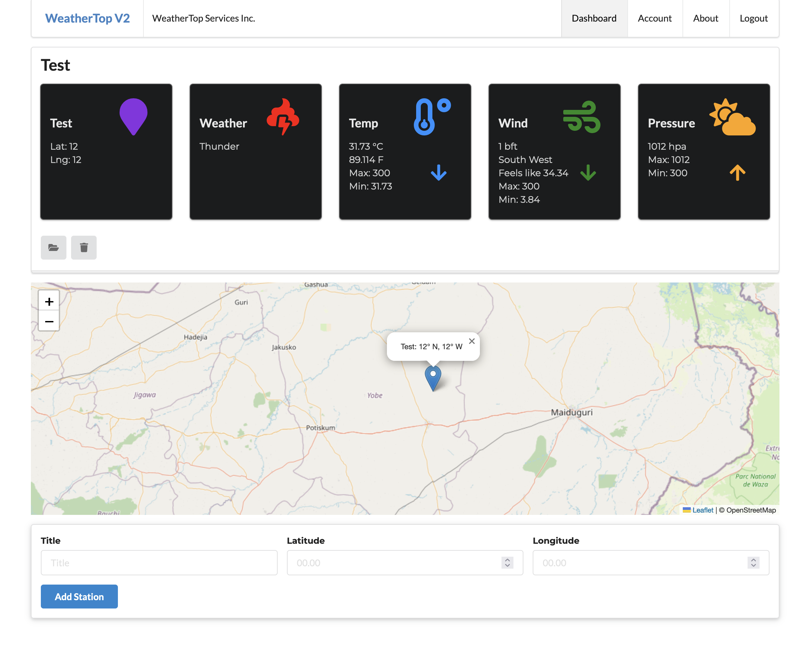Screen dimensions: 812x645
Task: Click the Title input field
Action: pos(159,563)
